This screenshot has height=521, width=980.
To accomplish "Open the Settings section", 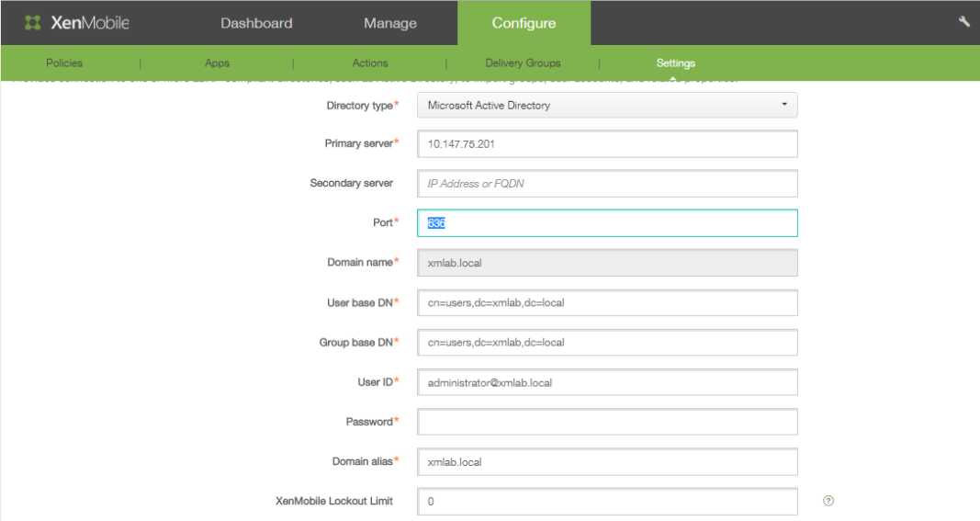I will [x=675, y=63].
